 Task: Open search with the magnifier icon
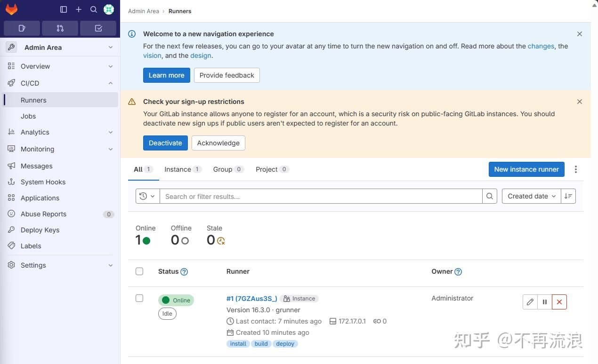(x=94, y=9)
